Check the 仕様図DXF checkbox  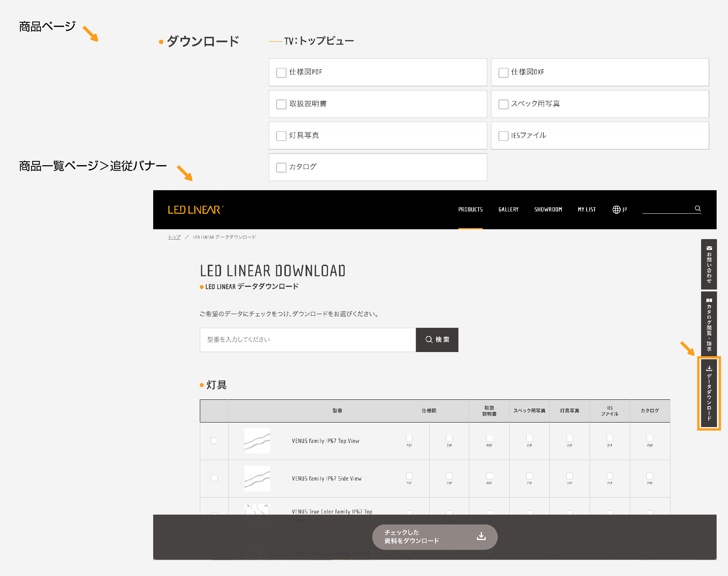coord(503,73)
